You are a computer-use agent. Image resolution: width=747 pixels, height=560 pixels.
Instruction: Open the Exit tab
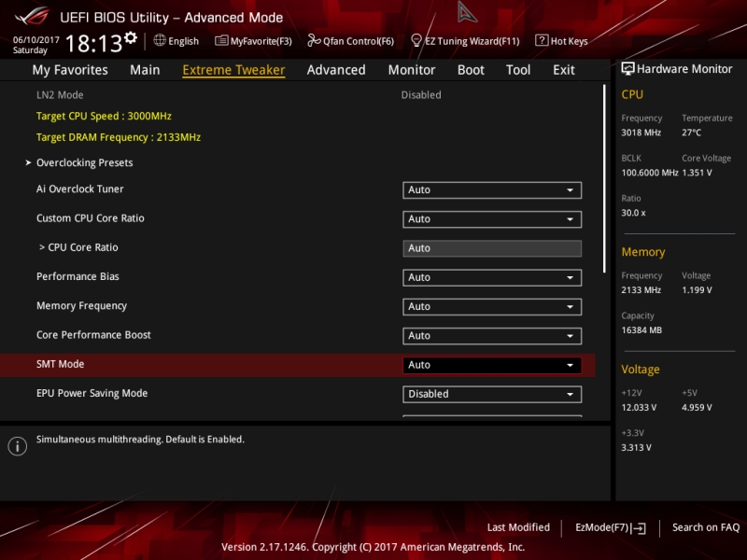pos(564,70)
